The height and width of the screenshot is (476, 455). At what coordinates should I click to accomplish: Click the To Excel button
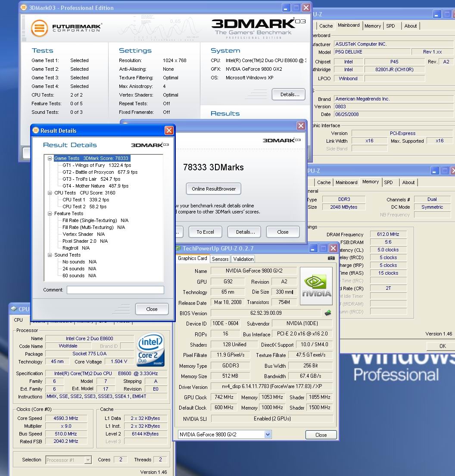point(205,232)
